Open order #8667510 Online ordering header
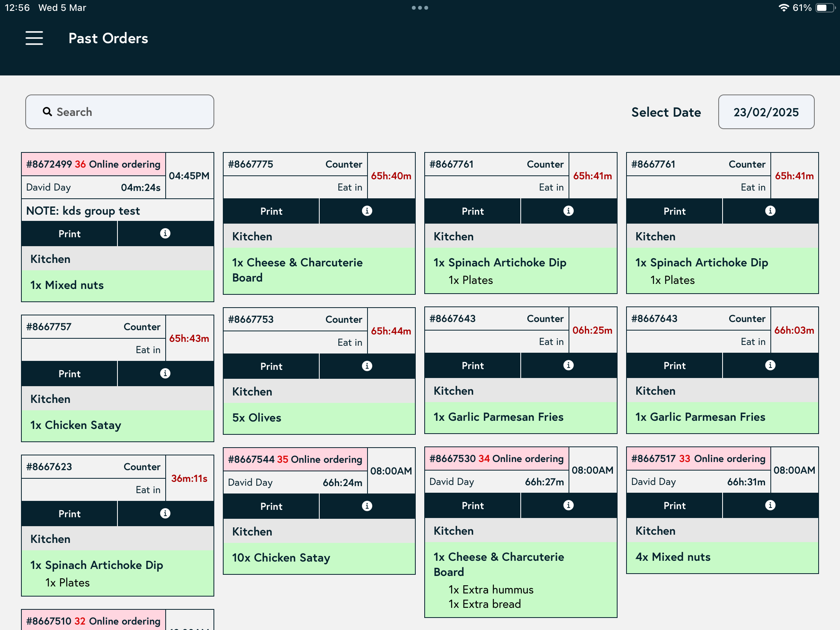The width and height of the screenshot is (840, 630). 93,621
